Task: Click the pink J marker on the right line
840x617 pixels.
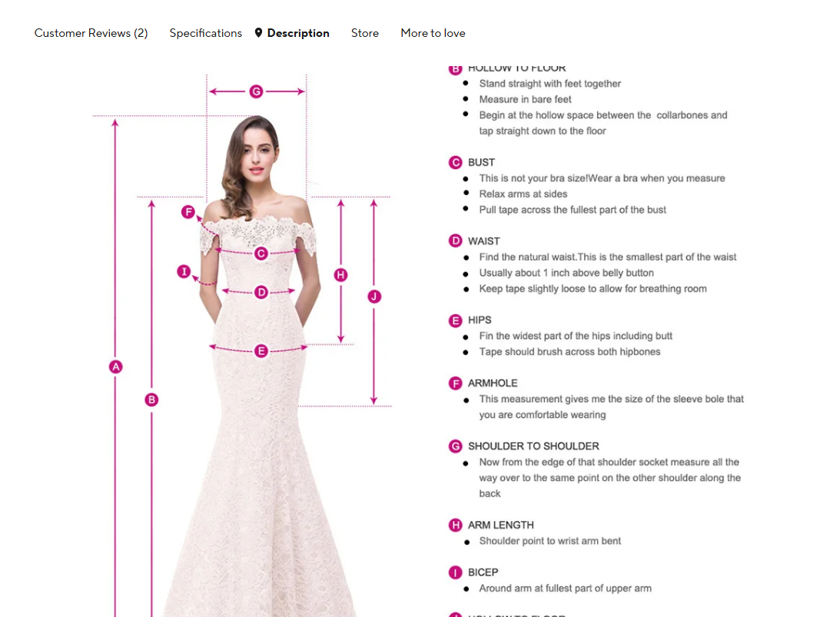Action: coord(374,297)
